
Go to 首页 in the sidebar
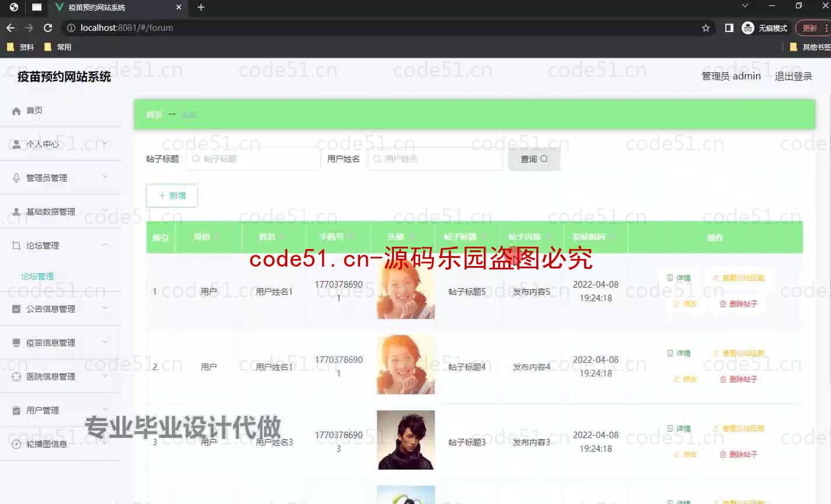click(34, 110)
